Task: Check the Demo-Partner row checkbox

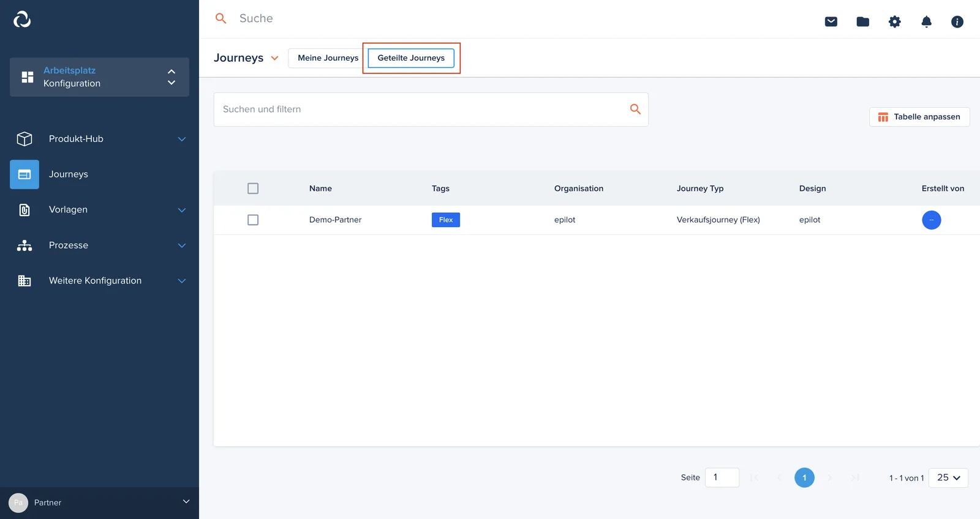Action: point(253,220)
